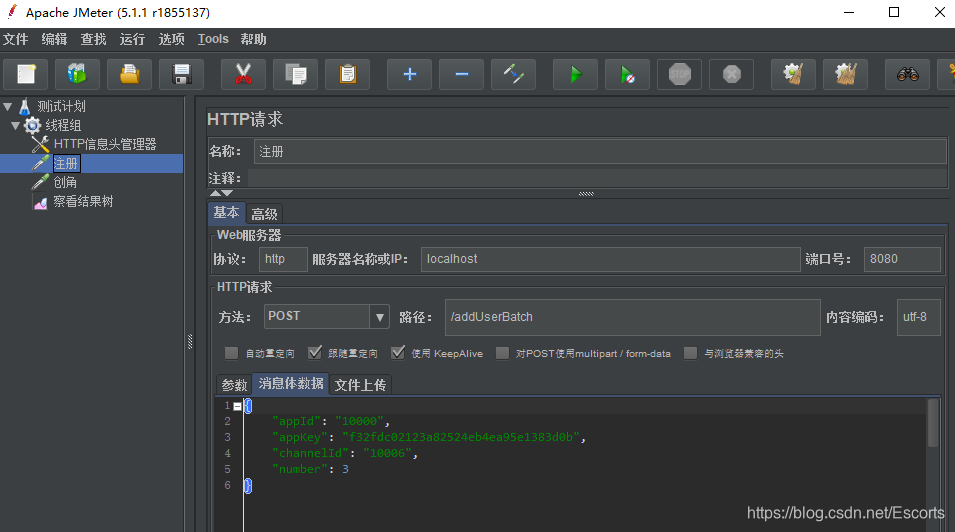The image size is (955, 532).
Task: Collapse JSON block at line 1
Action: click(238, 406)
